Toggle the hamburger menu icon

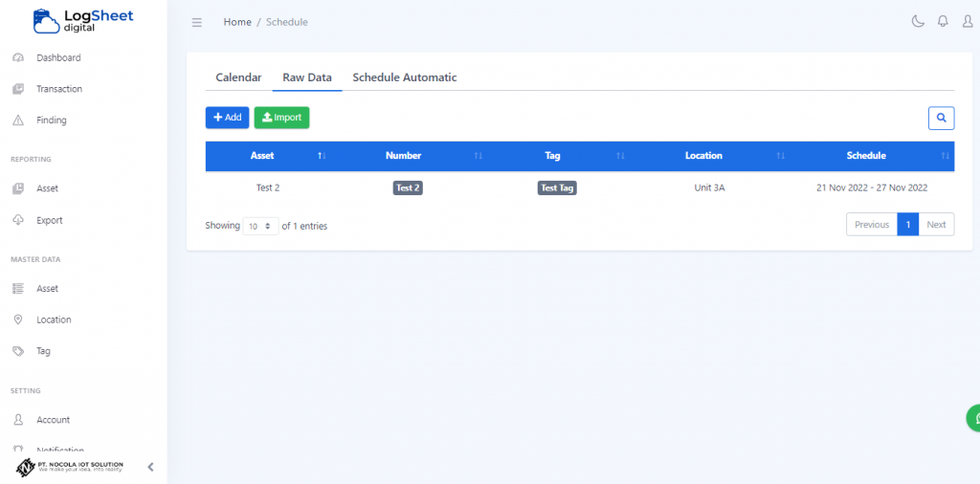pos(197,23)
